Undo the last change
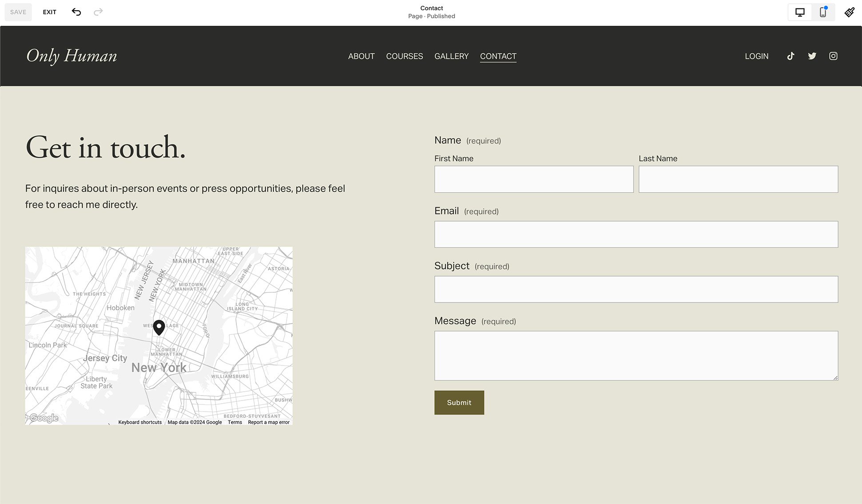The image size is (862, 504). [x=76, y=12]
